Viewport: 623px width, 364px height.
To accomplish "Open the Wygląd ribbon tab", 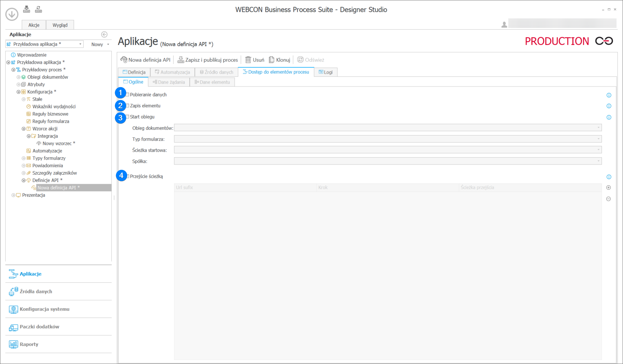I will tap(60, 25).
